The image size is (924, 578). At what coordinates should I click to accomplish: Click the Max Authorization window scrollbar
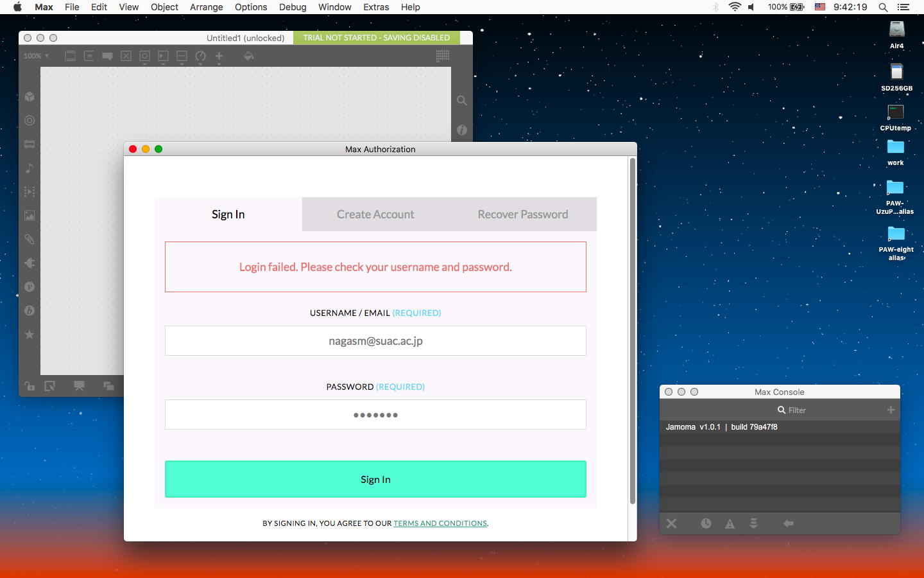633,331
